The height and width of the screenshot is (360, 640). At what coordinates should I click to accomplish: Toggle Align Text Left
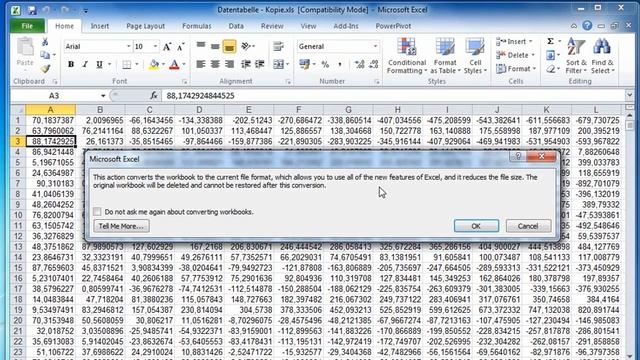pyautogui.click(x=200, y=64)
